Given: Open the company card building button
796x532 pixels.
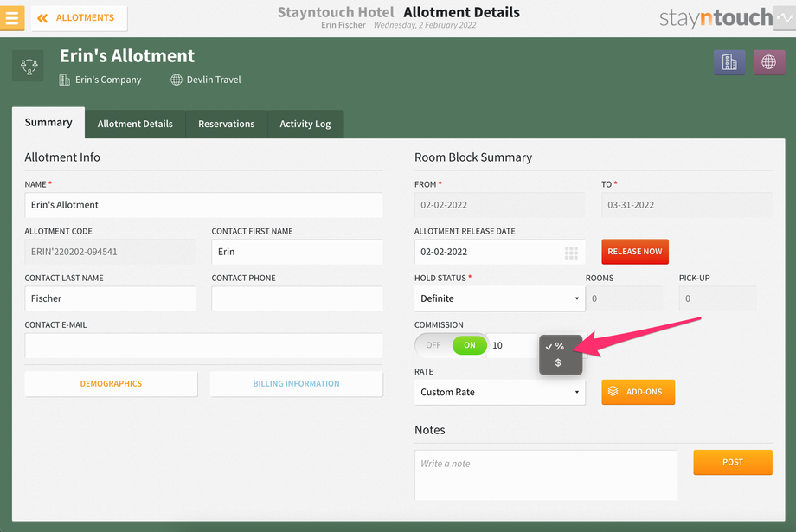Looking at the screenshot, I should 729,62.
